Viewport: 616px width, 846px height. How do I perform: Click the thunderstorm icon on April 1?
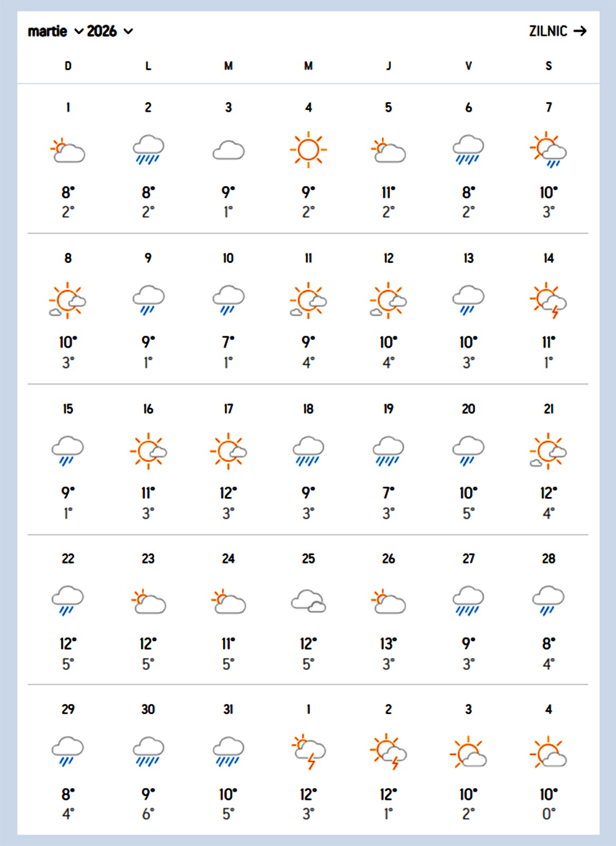click(x=308, y=751)
